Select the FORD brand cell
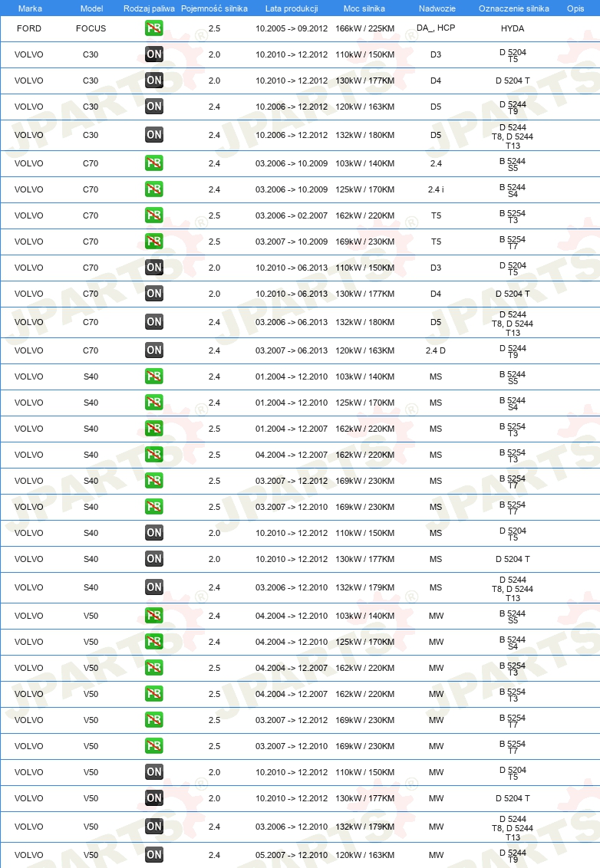 [29, 28]
